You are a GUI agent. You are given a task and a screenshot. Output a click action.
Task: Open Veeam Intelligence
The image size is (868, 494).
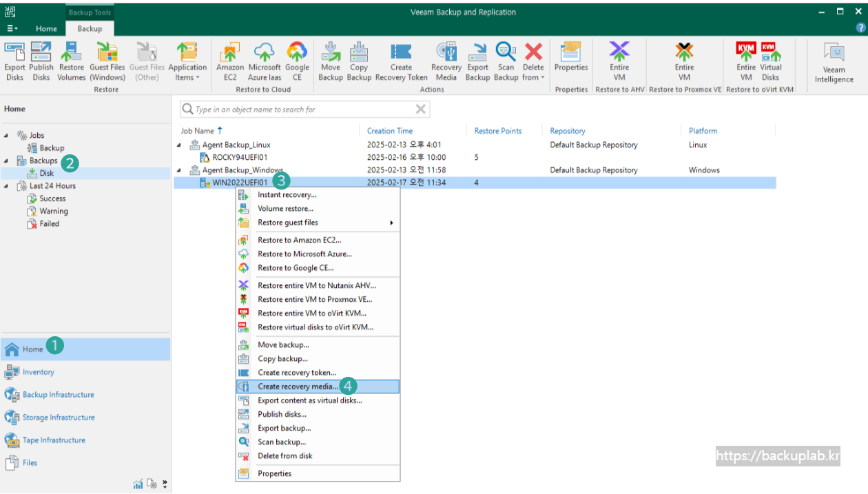[834, 63]
